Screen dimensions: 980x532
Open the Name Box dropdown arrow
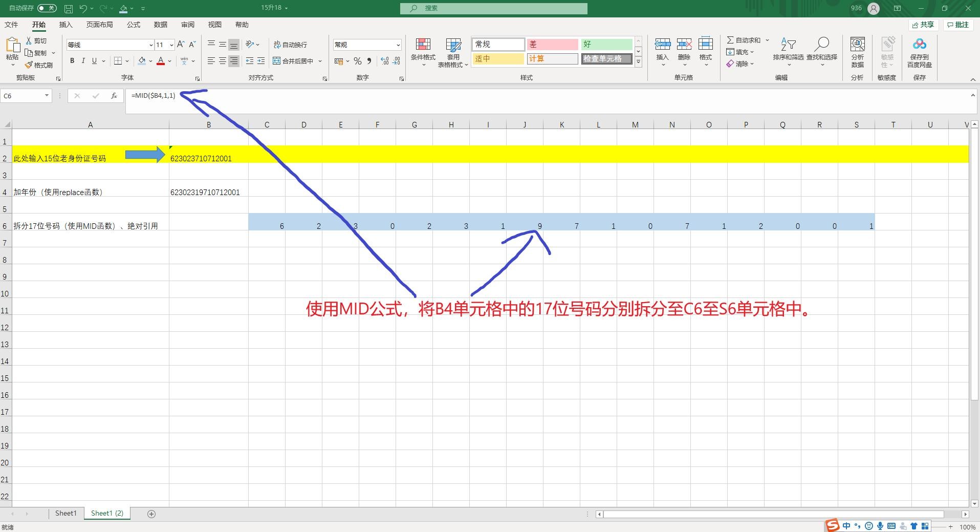[47, 96]
